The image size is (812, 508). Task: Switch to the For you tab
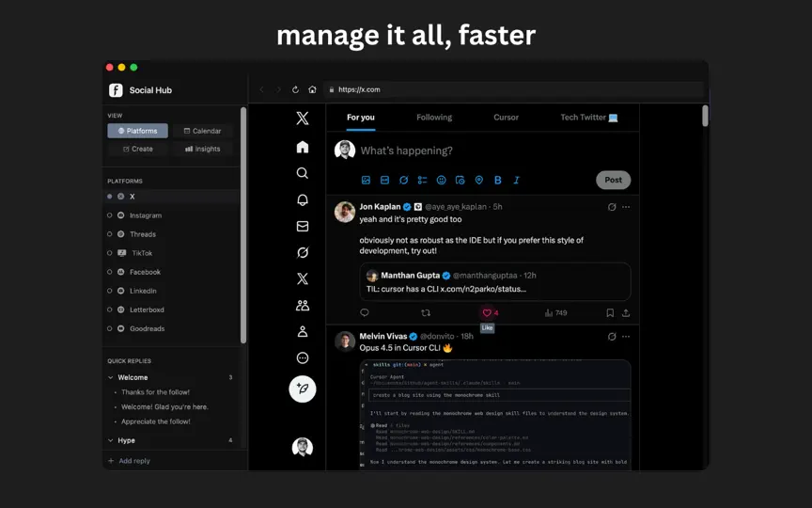pyautogui.click(x=361, y=118)
